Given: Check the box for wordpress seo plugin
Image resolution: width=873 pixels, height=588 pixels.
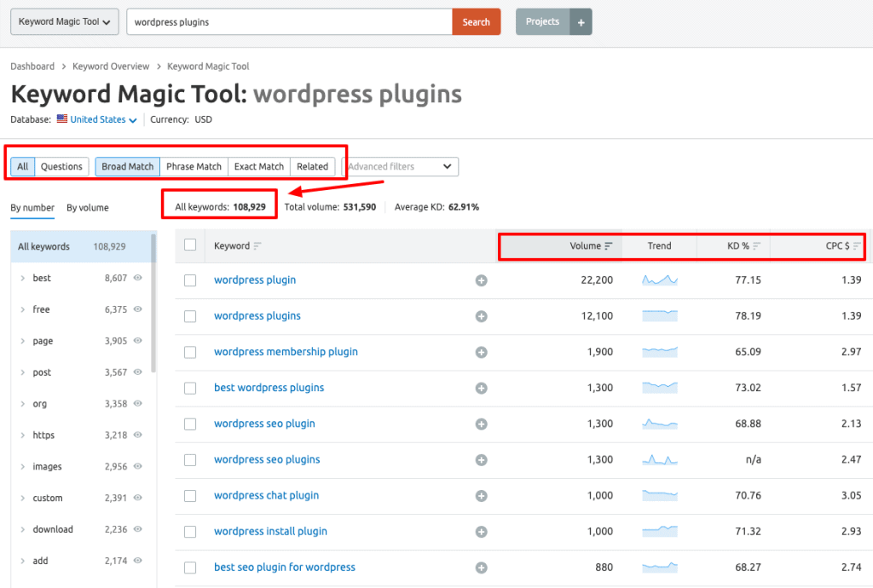Looking at the screenshot, I should (x=190, y=424).
